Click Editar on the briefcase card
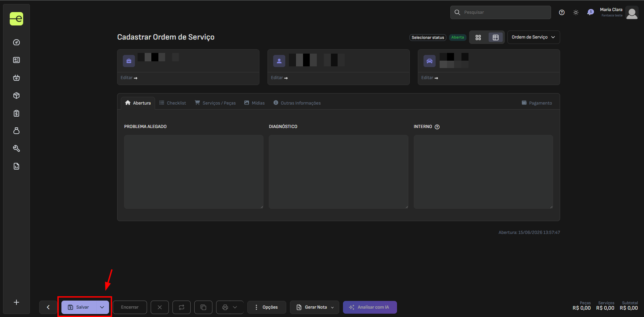 click(129, 78)
